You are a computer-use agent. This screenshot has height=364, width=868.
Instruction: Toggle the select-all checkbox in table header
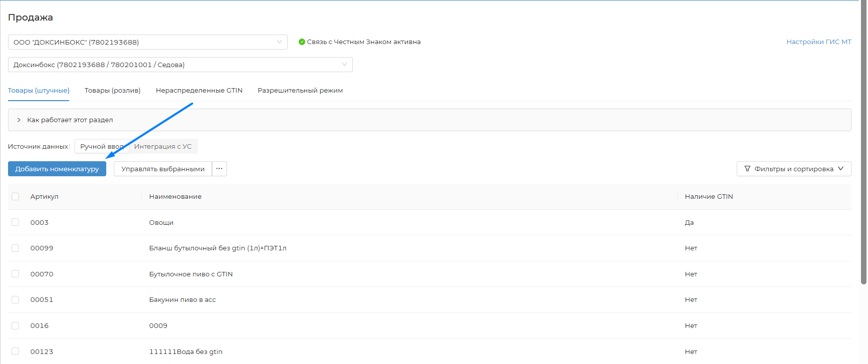pos(16,197)
